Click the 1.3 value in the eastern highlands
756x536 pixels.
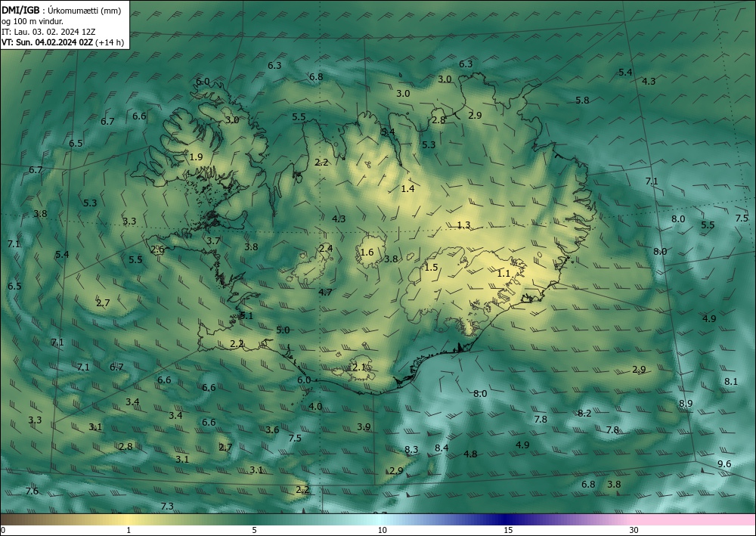pos(464,225)
